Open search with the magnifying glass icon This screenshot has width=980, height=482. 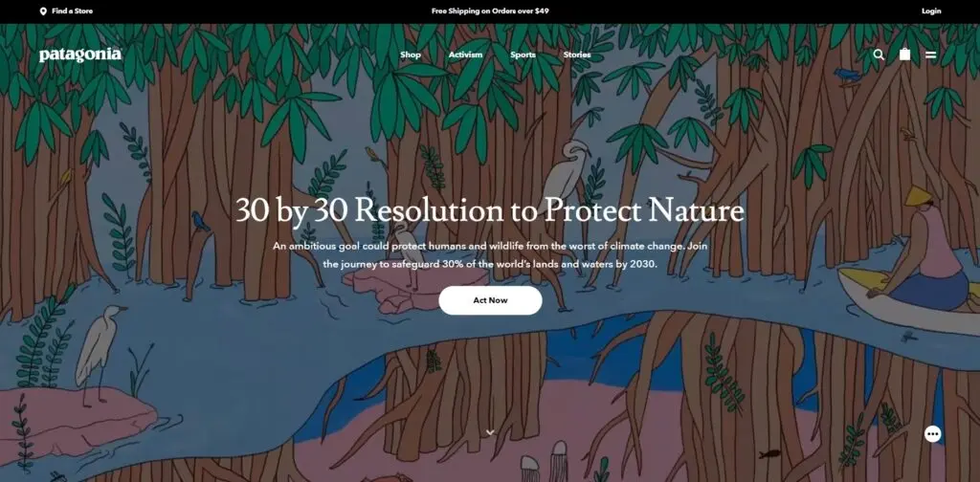[879, 55]
